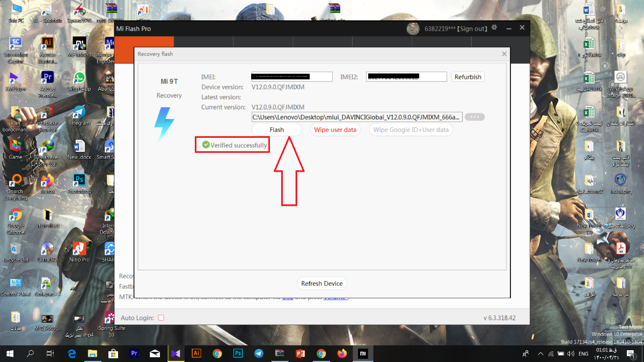Image resolution: width=644 pixels, height=362 pixels.
Task: Open taskbar search magnifier
Action: click(30, 353)
